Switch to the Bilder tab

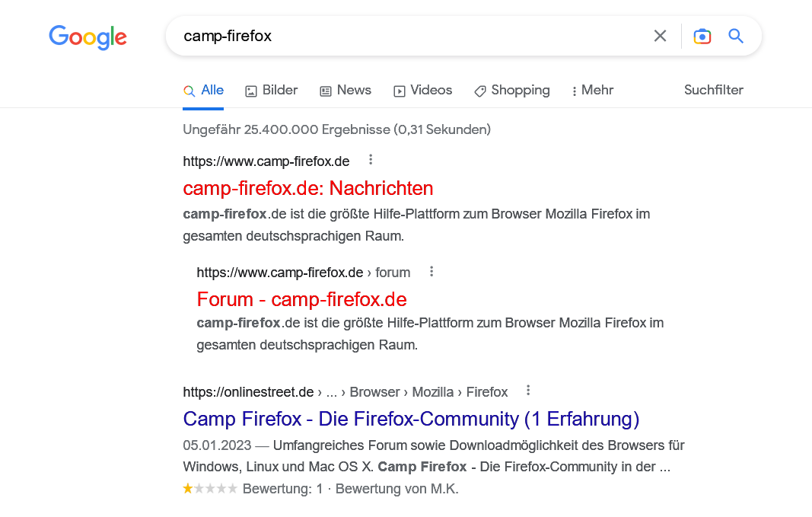point(272,91)
